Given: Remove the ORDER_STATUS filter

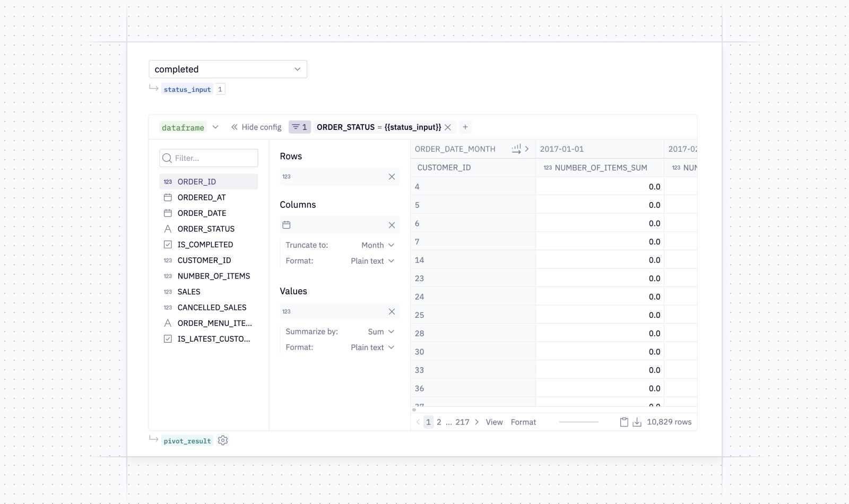Looking at the screenshot, I should click(448, 127).
